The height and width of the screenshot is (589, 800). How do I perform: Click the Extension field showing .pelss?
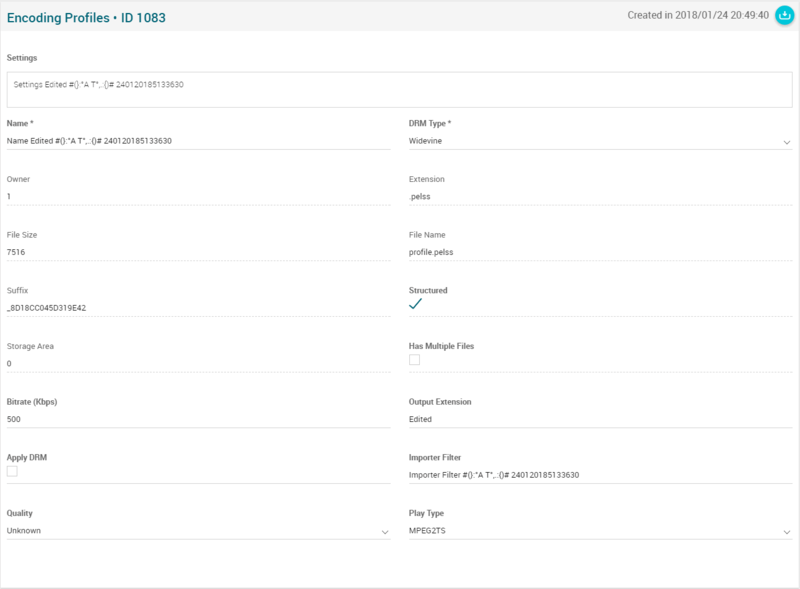600,197
